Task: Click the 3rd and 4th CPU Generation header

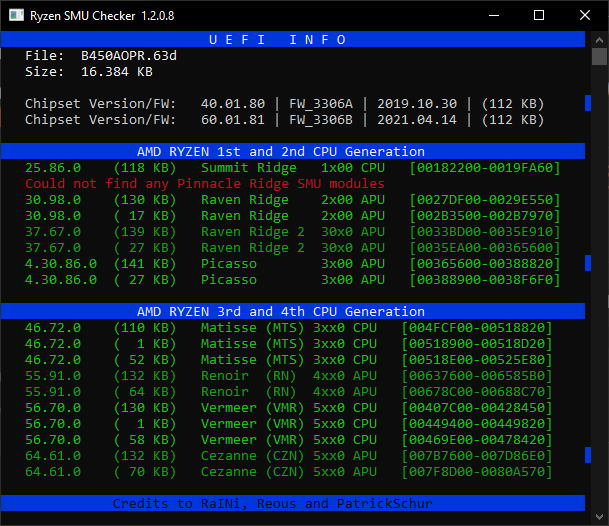Action: pyautogui.click(x=293, y=311)
